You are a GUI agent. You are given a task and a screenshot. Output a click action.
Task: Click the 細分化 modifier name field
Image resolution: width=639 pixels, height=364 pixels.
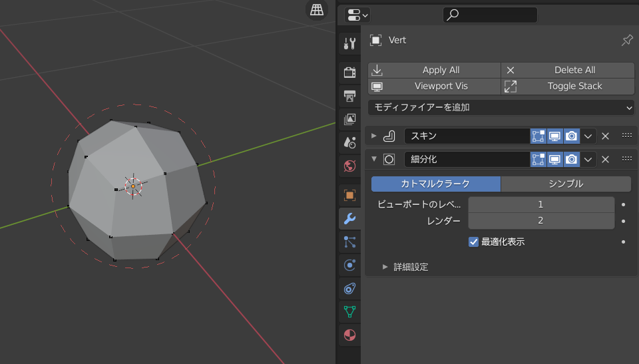(x=467, y=160)
